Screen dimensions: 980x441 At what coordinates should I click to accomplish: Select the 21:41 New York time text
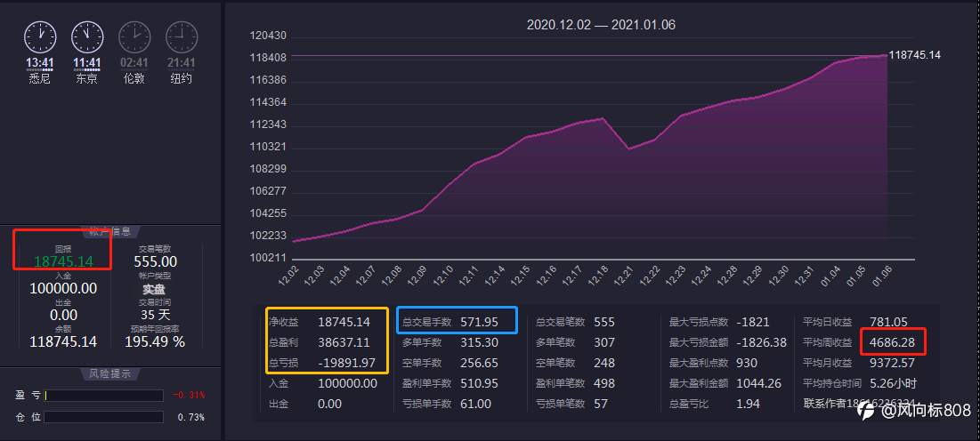click(182, 62)
